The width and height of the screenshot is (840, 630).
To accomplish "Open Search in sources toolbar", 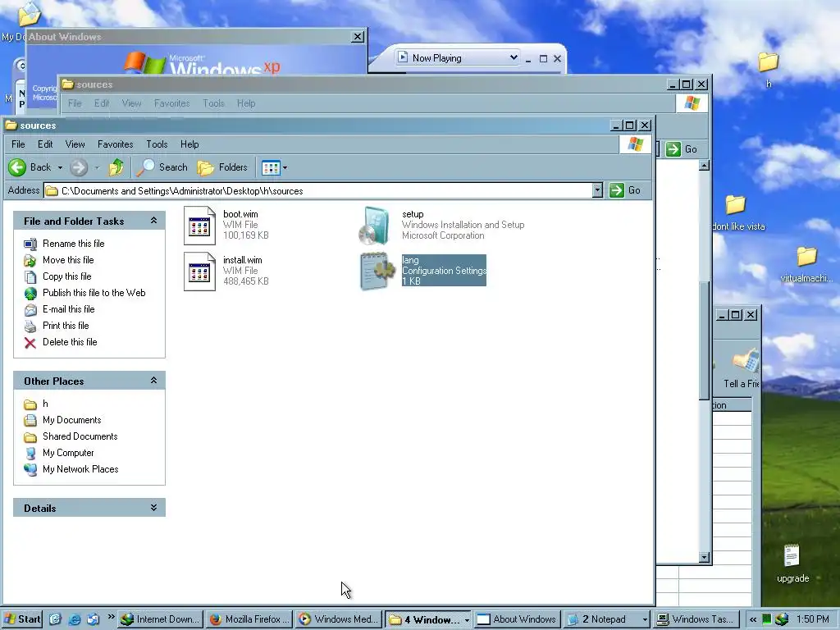I will click(162, 167).
